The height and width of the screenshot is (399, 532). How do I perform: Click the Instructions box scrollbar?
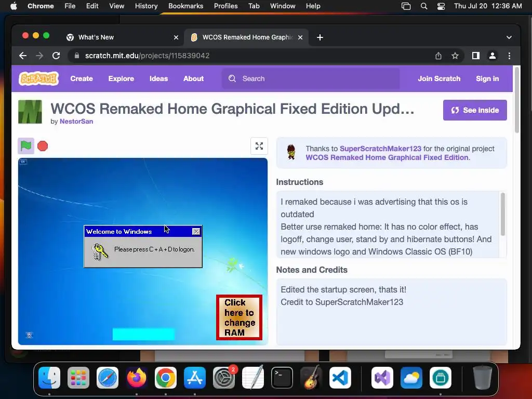pos(502,214)
